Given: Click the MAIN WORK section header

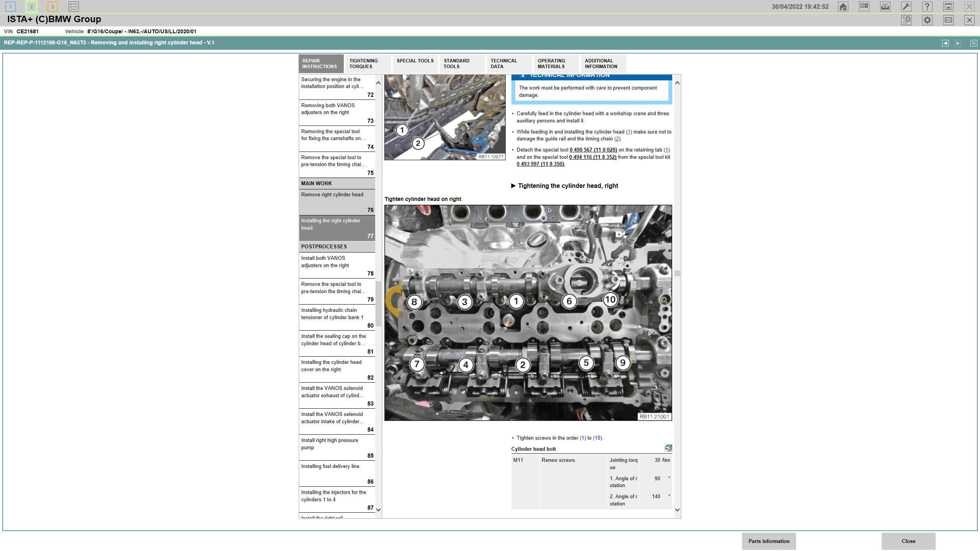Looking at the screenshot, I should click(337, 184).
